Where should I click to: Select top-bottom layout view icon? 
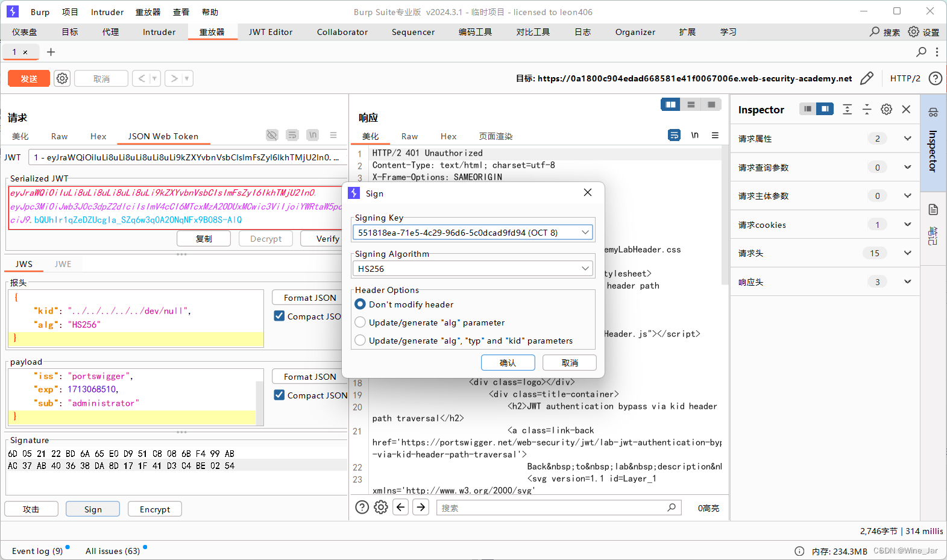(x=691, y=105)
